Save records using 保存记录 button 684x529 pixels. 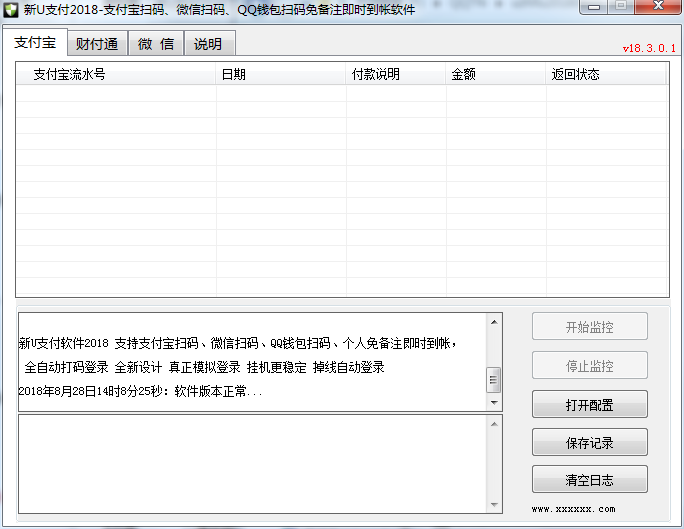tap(589, 442)
